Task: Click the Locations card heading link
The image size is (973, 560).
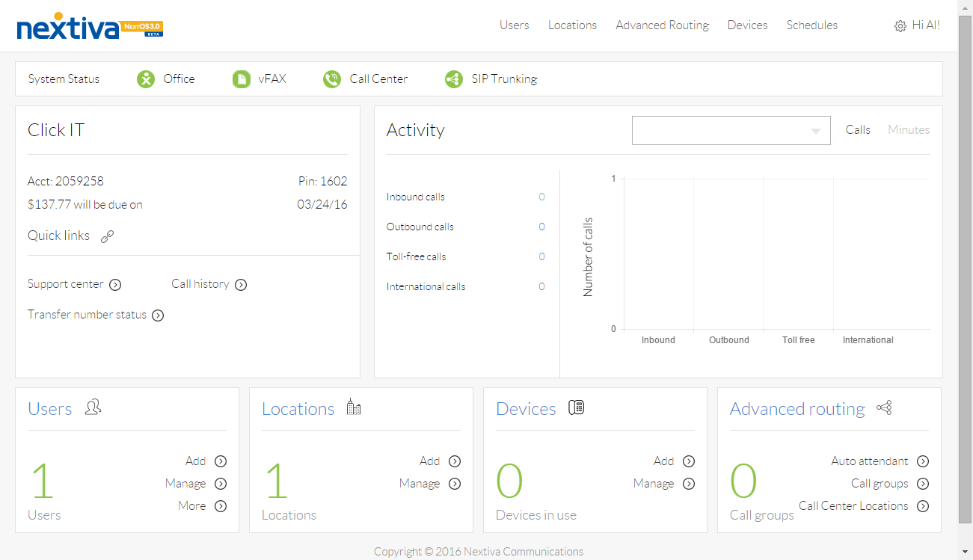Action: pyautogui.click(x=298, y=409)
